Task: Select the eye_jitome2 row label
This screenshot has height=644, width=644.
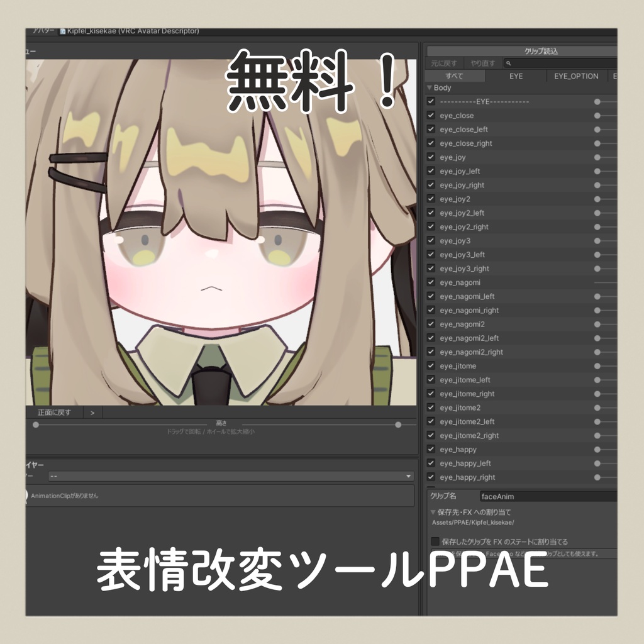Action: click(x=460, y=408)
